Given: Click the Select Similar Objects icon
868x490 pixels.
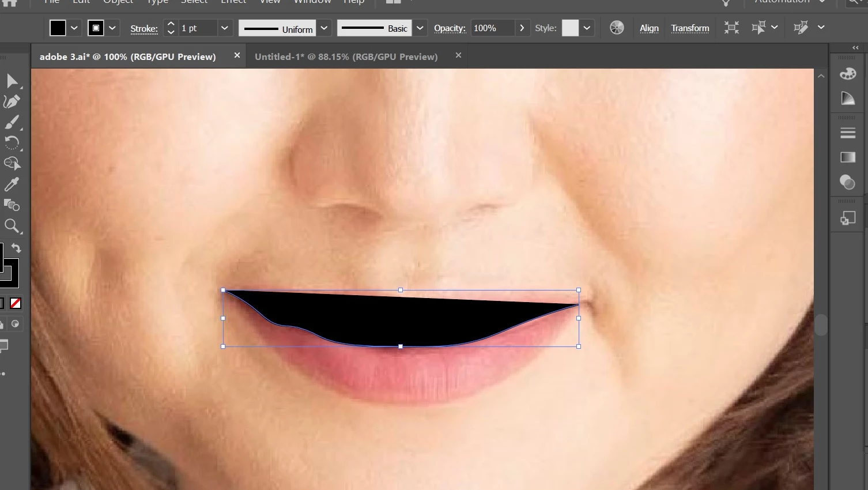Looking at the screenshot, I should click(x=758, y=28).
